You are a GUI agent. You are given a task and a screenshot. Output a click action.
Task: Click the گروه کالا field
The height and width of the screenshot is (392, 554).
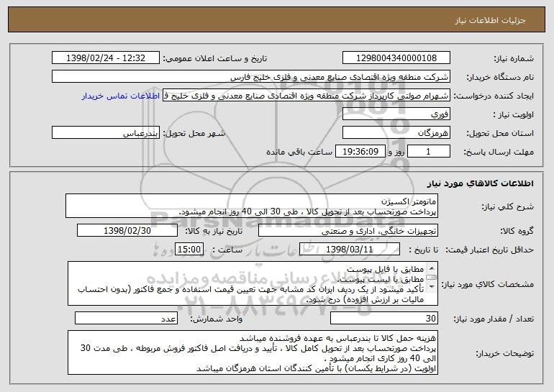coord(348,231)
